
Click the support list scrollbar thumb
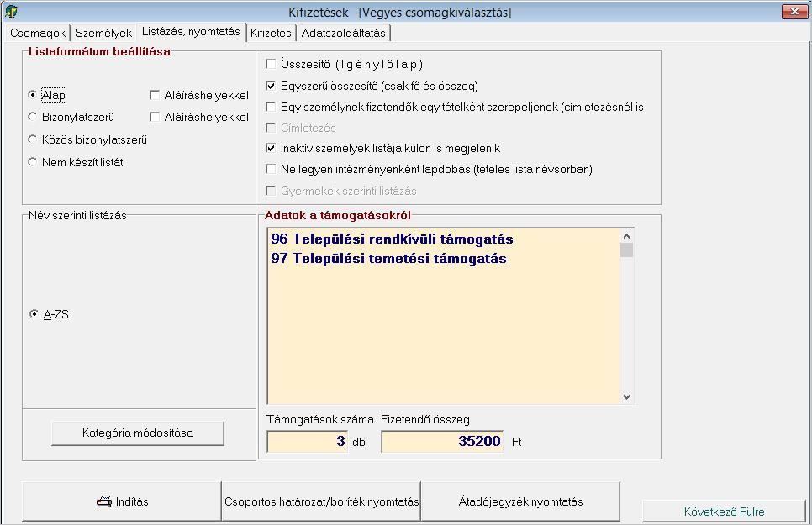tap(626, 250)
